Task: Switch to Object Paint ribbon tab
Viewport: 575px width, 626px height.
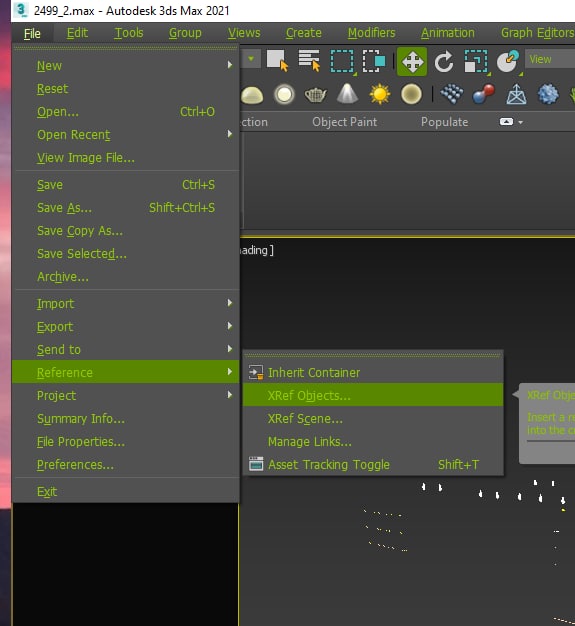Action: click(x=344, y=122)
